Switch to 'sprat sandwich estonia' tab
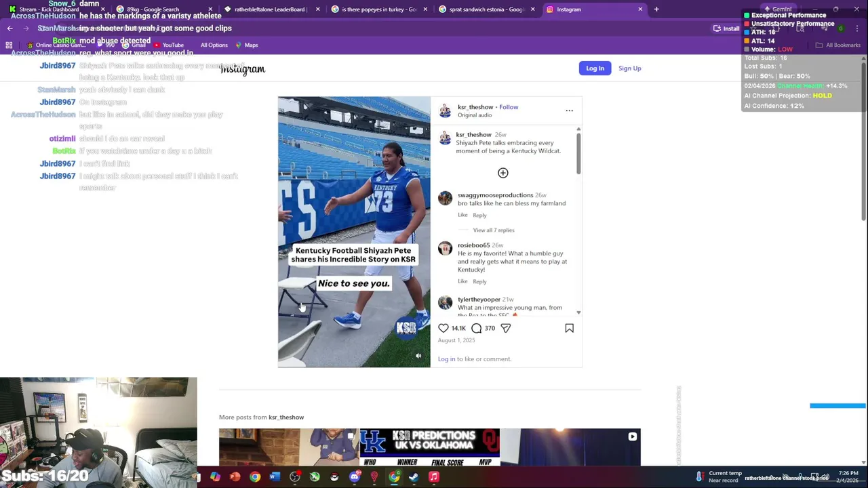The image size is (868, 488). click(x=486, y=9)
